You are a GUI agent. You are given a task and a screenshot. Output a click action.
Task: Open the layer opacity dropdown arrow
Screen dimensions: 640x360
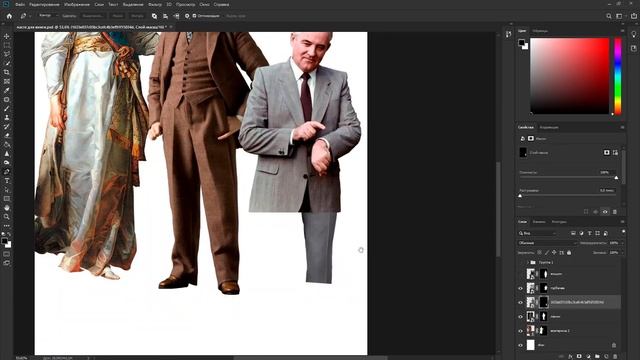[622, 243]
